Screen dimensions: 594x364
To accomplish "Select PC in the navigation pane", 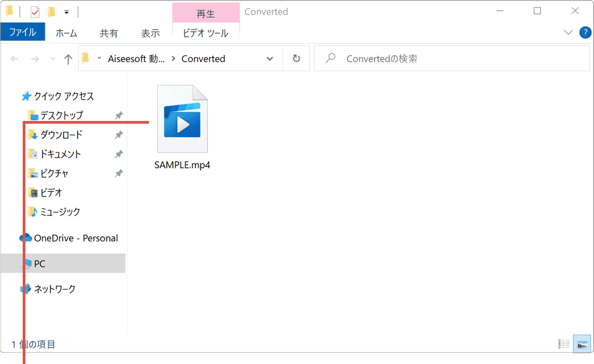I will pyautogui.click(x=38, y=264).
